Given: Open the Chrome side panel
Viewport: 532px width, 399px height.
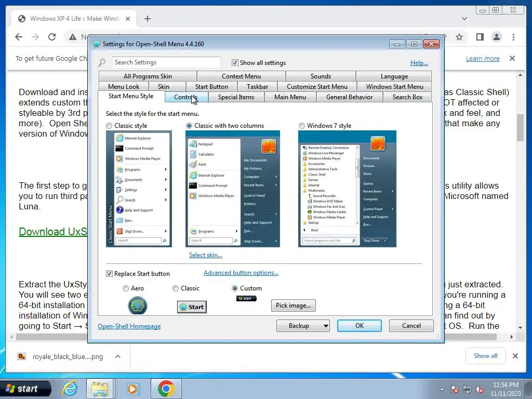Looking at the screenshot, I should click(x=480, y=37).
